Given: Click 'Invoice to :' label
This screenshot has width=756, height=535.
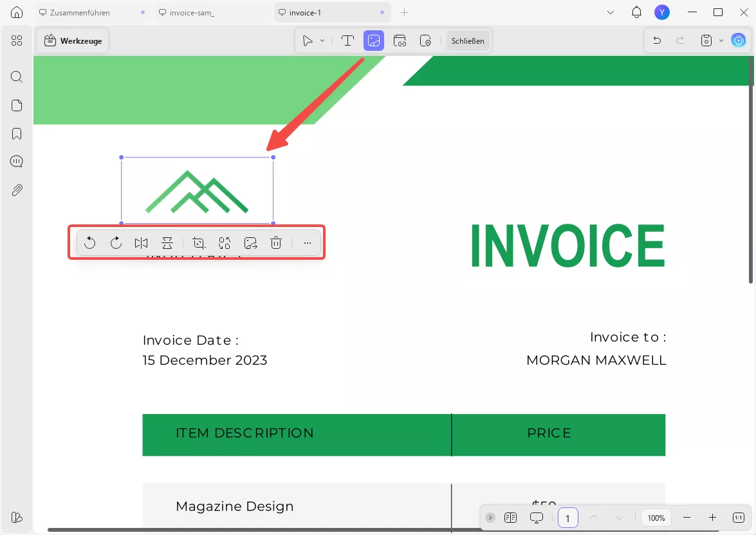Looking at the screenshot, I should (628, 337).
